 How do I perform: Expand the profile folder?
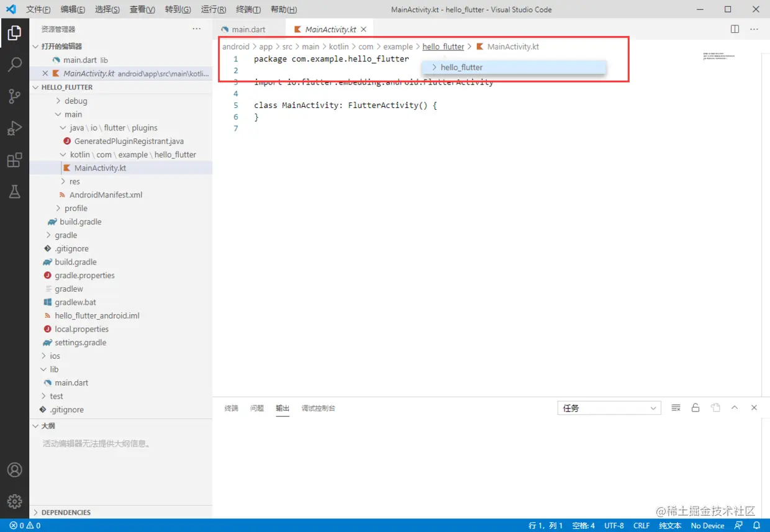[76, 208]
